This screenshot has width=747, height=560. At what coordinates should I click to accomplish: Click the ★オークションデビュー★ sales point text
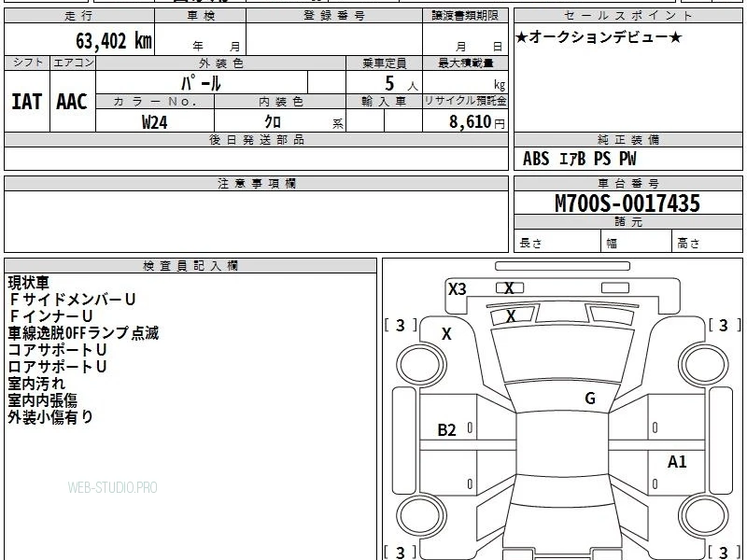[x=599, y=37]
